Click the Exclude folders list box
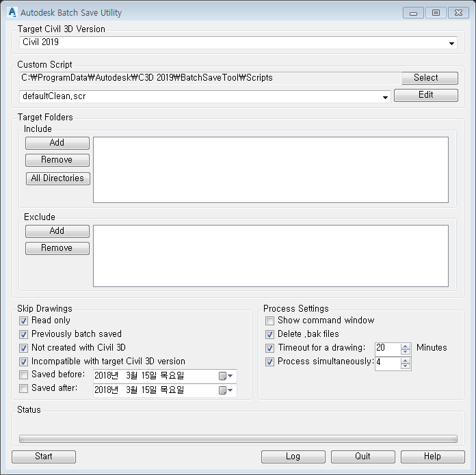 pyautogui.click(x=271, y=256)
